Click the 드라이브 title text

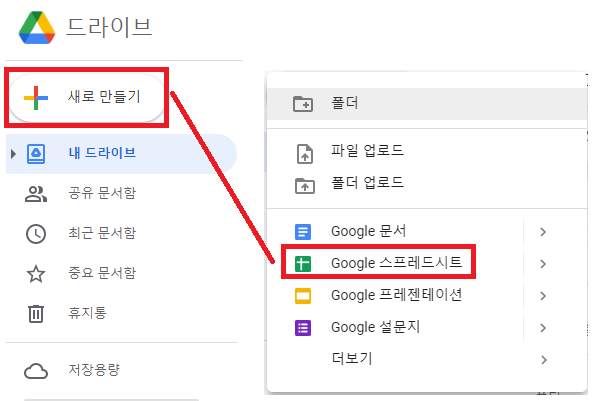[109, 28]
